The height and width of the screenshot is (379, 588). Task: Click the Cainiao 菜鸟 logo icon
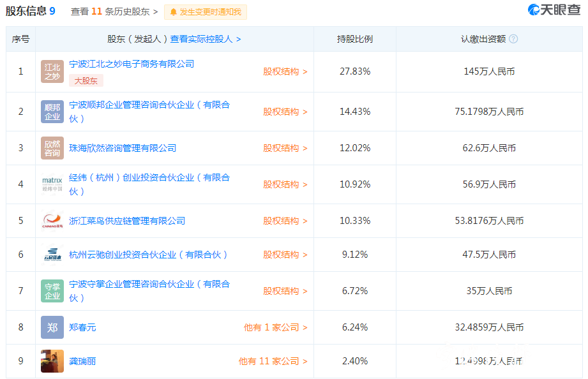(x=52, y=221)
